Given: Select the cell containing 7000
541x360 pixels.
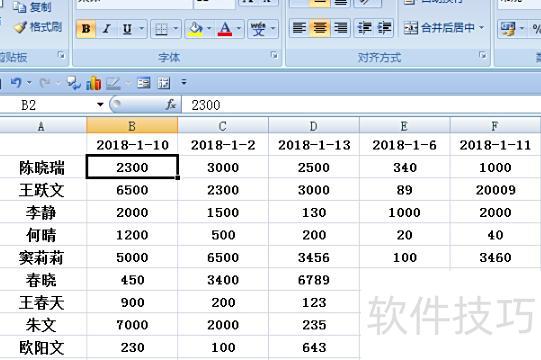Looking at the screenshot, I should pyautogui.click(x=132, y=325).
